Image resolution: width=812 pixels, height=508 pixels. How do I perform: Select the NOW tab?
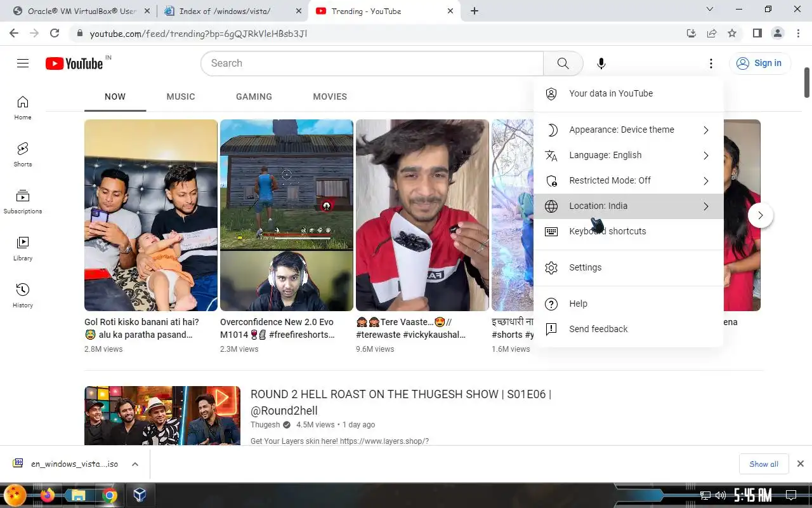click(115, 97)
